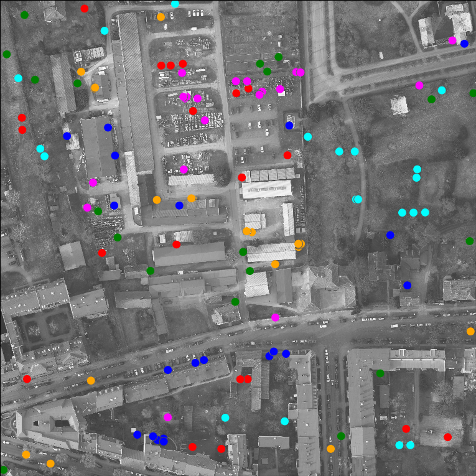This screenshot has width=476, height=476.
Task: Select the magenta dot touching the top-right house
Action: point(452,40)
